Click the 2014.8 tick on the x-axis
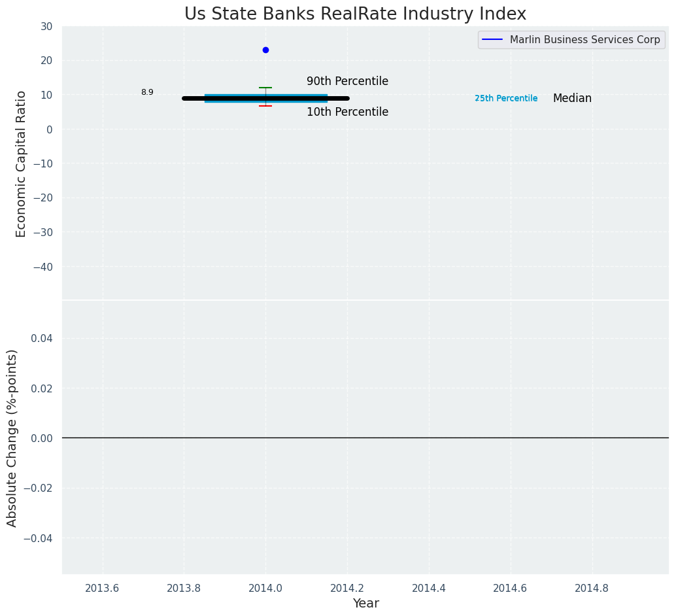 click(x=592, y=588)
